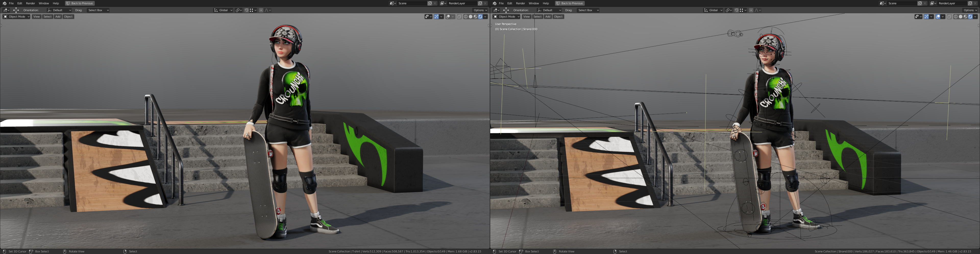Toggle snapping magnet in the right window

737,10
